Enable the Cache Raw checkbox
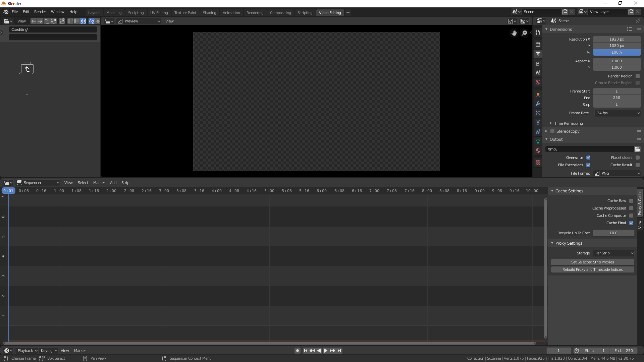644x362 pixels. 631,201
